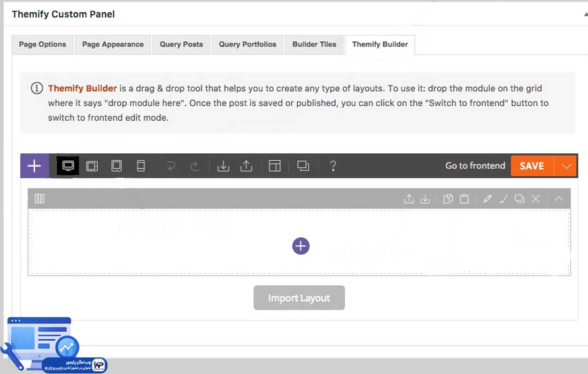Open the Page Appearance tab
The width and height of the screenshot is (588, 374).
113,44
